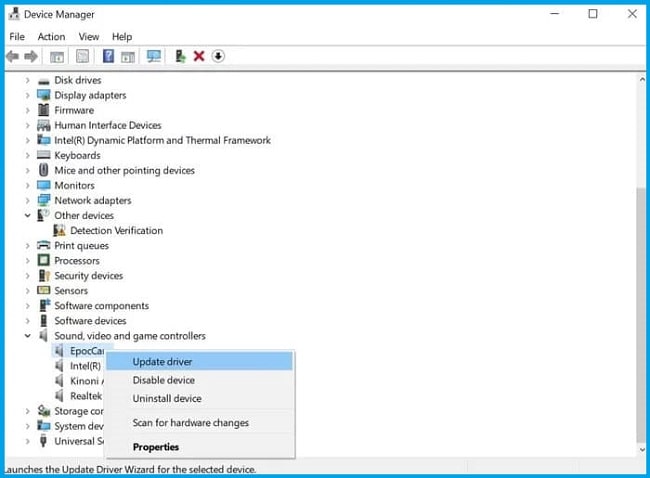Expand the Disk drives node
The height and width of the screenshot is (478, 650).
27,80
